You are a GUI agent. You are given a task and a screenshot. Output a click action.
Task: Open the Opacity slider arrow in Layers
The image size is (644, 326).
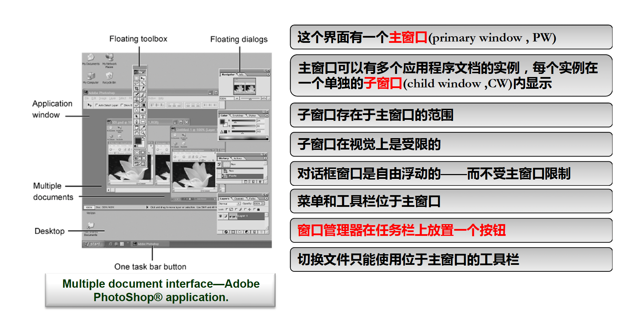(x=263, y=203)
